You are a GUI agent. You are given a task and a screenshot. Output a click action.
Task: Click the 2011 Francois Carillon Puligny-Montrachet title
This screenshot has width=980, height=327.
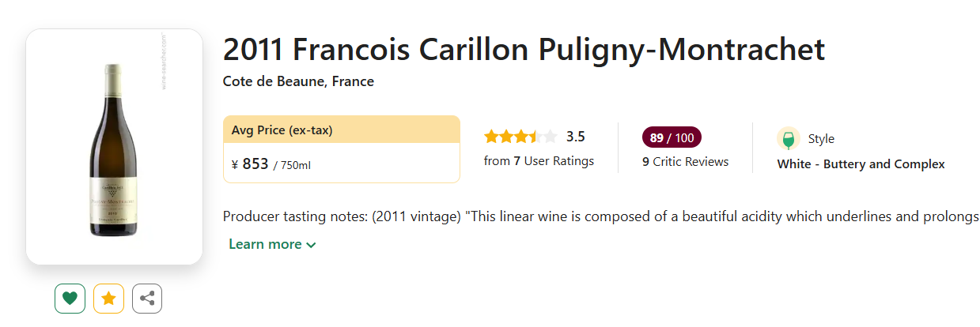524,50
